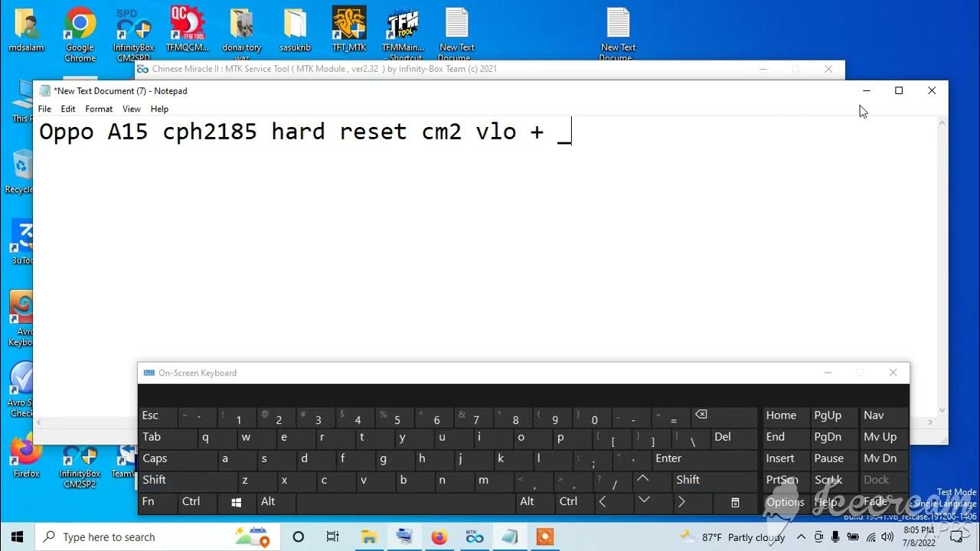Open weather widget 87°F Partly cloudy

733,537
